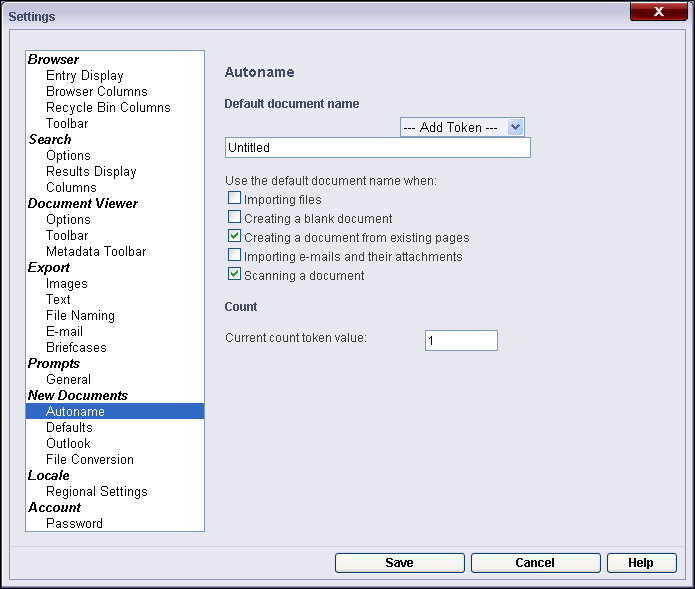The image size is (695, 589).
Task: Open Recycle Bin Columns settings
Action: click(x=108, y=107)
